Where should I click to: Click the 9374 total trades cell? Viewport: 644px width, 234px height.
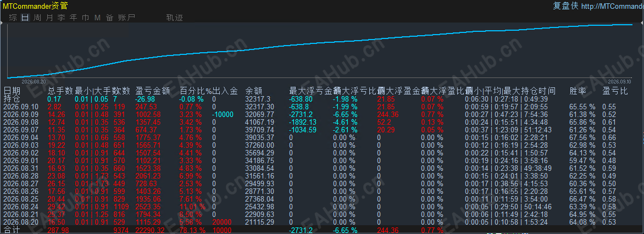(122, 230)
